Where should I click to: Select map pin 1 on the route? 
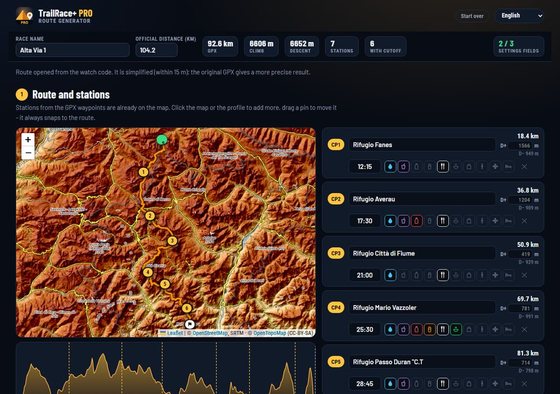pos(143,172)
